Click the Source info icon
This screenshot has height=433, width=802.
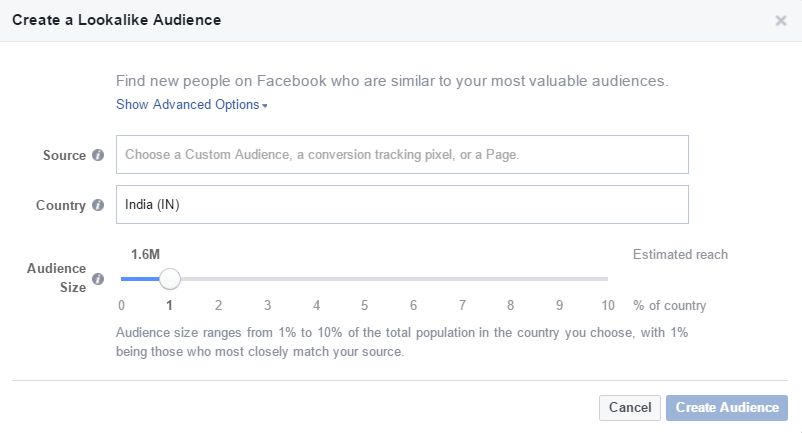pyautogui.click(x=98, y=155)
